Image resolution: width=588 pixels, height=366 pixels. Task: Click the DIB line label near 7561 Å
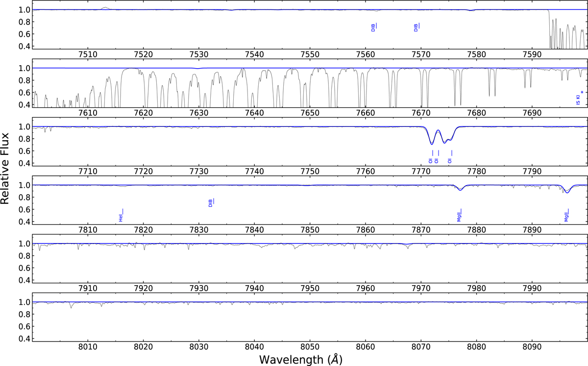(374, 27)
